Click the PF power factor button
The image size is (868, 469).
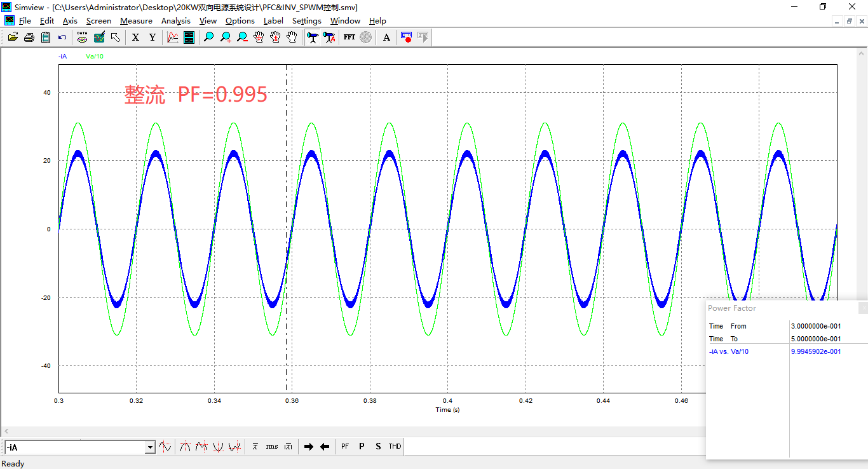[345, 447]
